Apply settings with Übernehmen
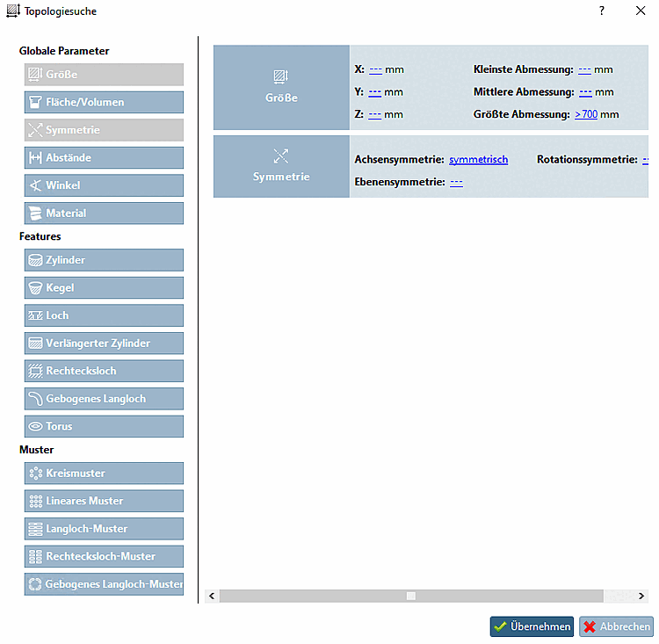 click(532, 626)
